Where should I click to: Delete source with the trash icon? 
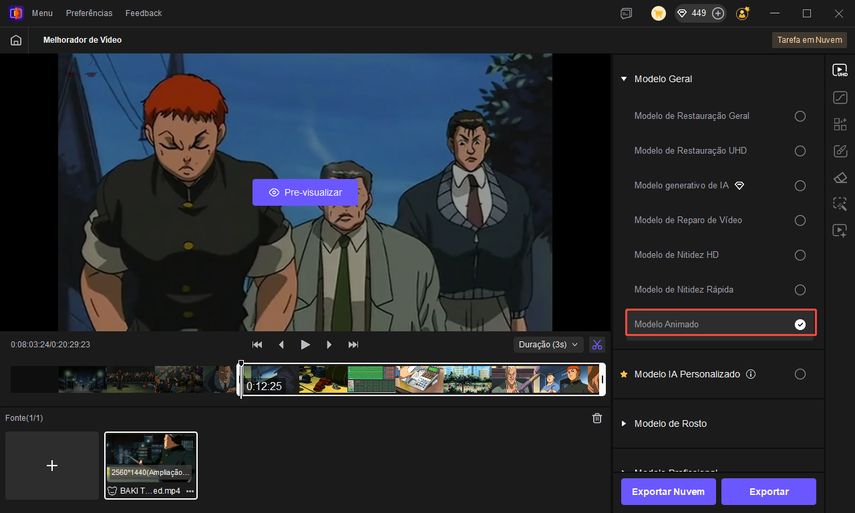(597, 418)
